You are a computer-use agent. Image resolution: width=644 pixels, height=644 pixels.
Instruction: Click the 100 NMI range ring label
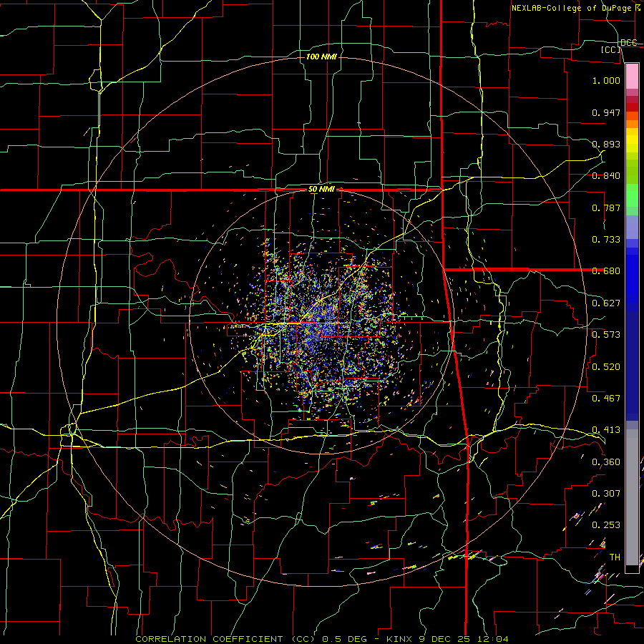(x=321, y=57)
